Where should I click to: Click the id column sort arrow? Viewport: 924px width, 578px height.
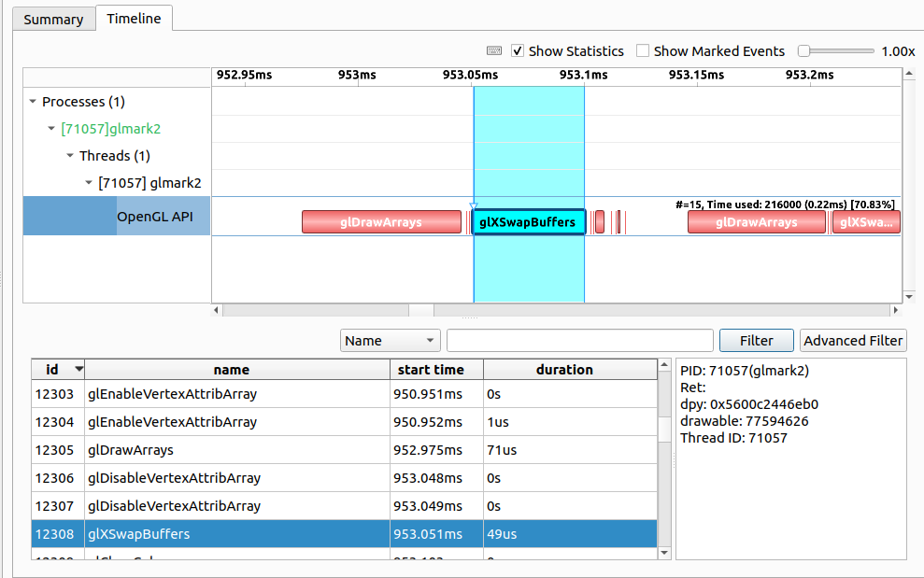78,370
